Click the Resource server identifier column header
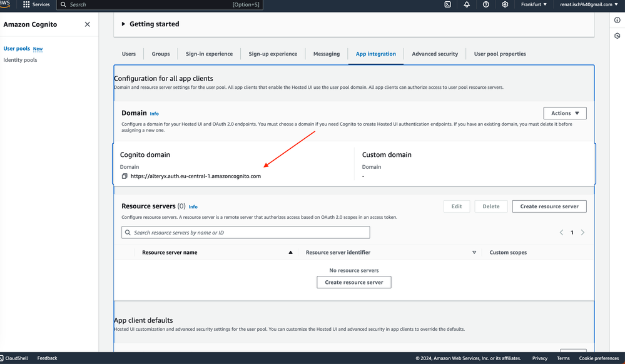Image resolution: width=625 pixels, height=364 pixels. (338, 253)
